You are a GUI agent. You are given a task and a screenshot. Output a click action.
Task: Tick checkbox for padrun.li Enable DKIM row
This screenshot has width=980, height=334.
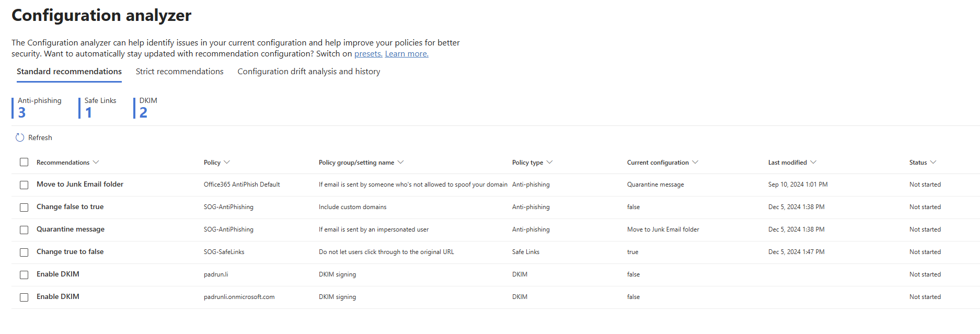tap(24, 275)
